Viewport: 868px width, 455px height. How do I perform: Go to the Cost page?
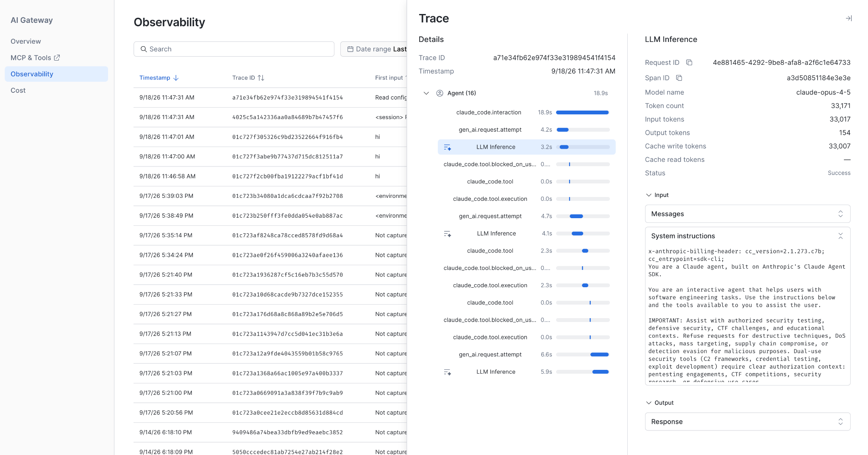click(18, 90)
